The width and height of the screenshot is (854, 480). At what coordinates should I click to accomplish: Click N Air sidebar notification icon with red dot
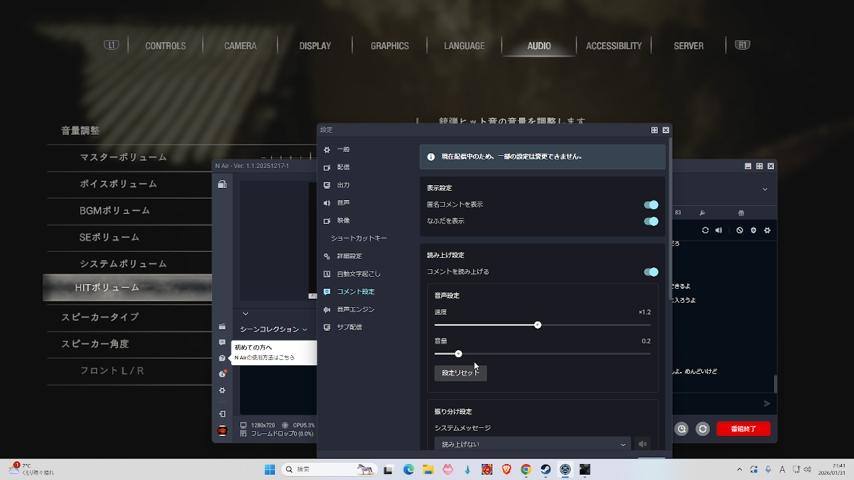[x=222, y=374]
